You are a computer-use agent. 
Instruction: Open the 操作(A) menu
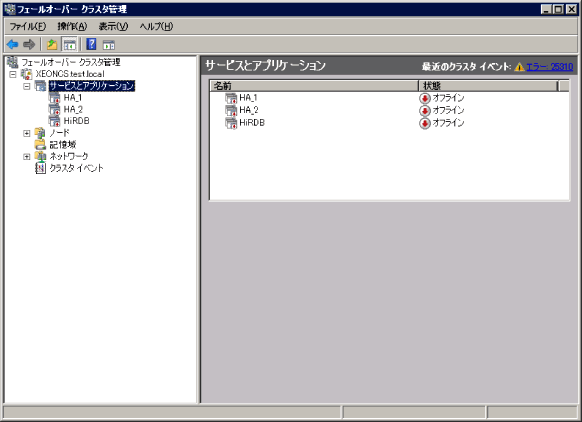tap(72, 26)
